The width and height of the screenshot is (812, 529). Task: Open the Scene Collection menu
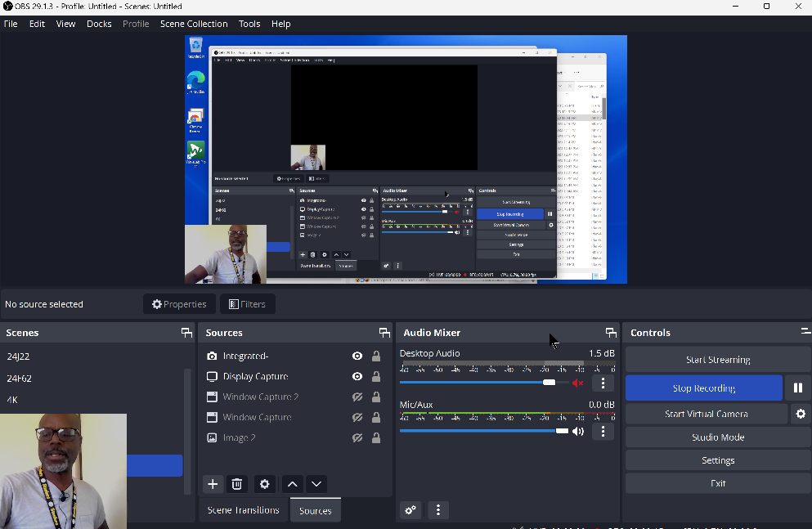click(x=194, y=24)
